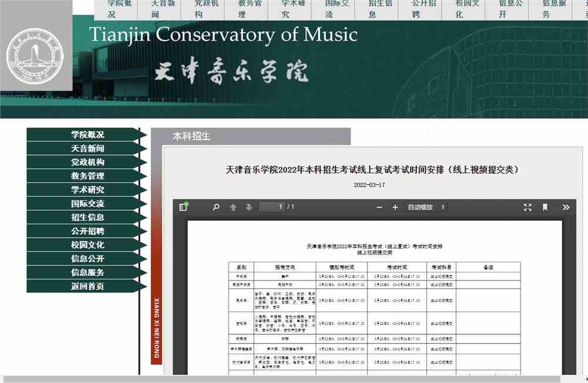Screen dimensions: 588x383
Task: Click the 模拟考时间 column header in PDF table
Action: pyautogui.click(x=342, y=267)
